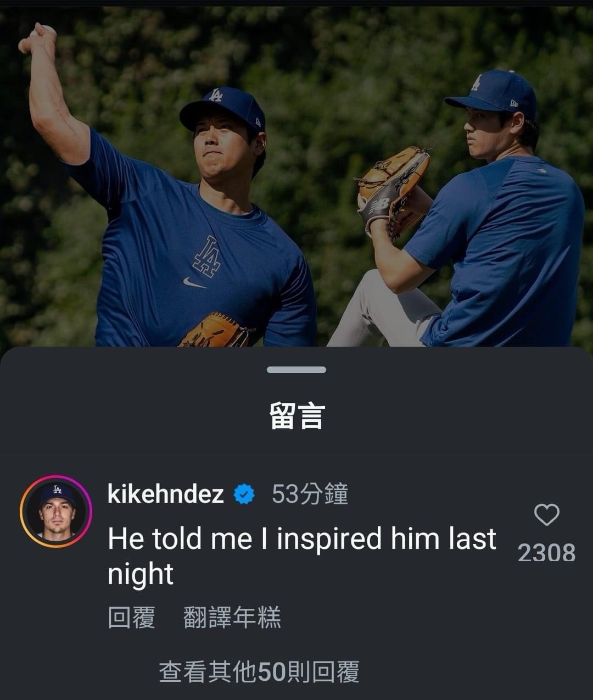Open kikehndez's profile picture
Image resolution: width=593 pixels, height=700 pixels.
(56, 512)
